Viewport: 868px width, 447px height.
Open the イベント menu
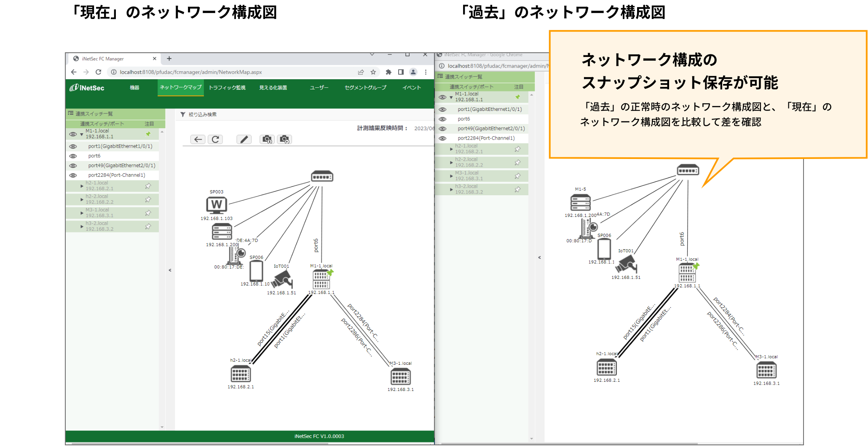[x=412, y=88]
